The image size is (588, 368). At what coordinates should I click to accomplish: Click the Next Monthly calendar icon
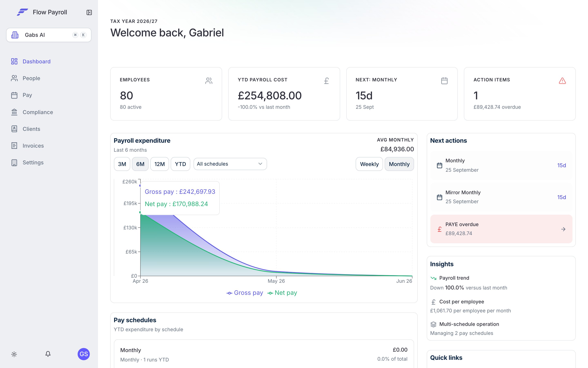[444, 81]
